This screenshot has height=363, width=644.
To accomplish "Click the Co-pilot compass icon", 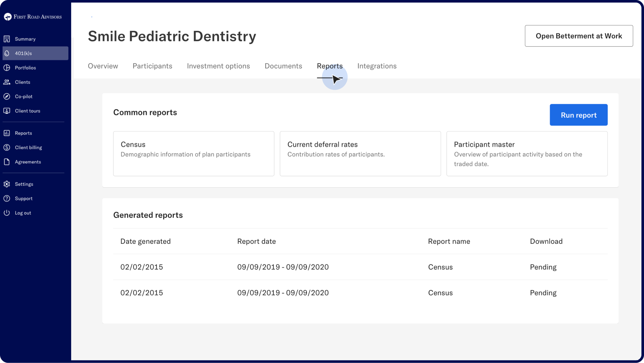I will click(x=7, y=96).
